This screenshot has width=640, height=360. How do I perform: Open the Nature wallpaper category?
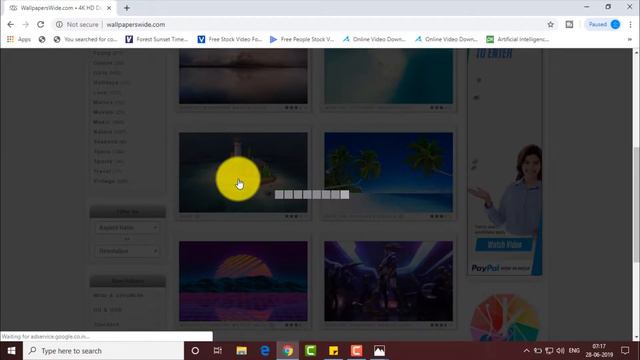pos(109,131)
